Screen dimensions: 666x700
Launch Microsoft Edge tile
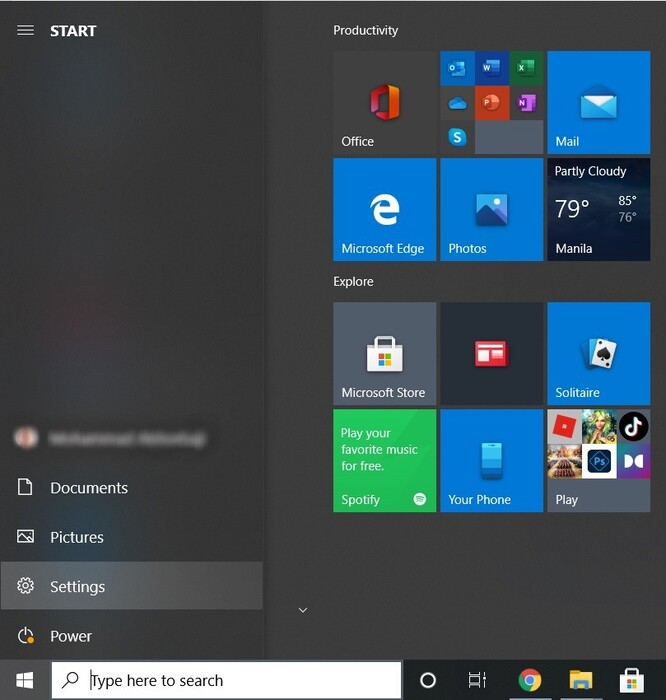tap(384, 209)
